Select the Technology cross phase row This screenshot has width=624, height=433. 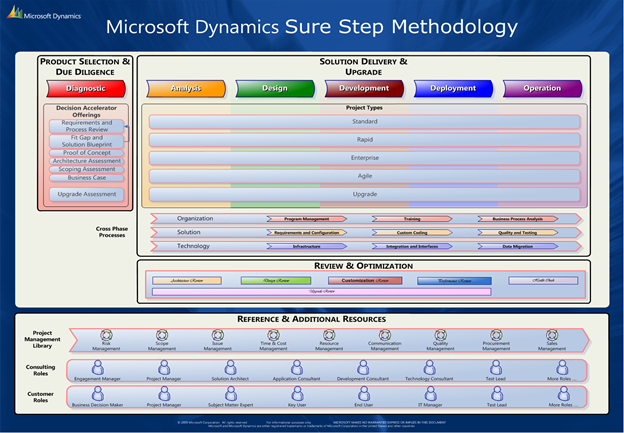(x=366, y=246)
